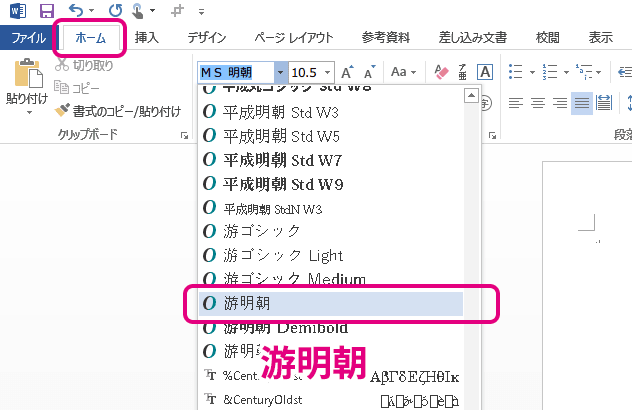Open Customize Quick Access Toolbar menu
Viewport: 632px width, 410px height.
click(x=201, y=12)
